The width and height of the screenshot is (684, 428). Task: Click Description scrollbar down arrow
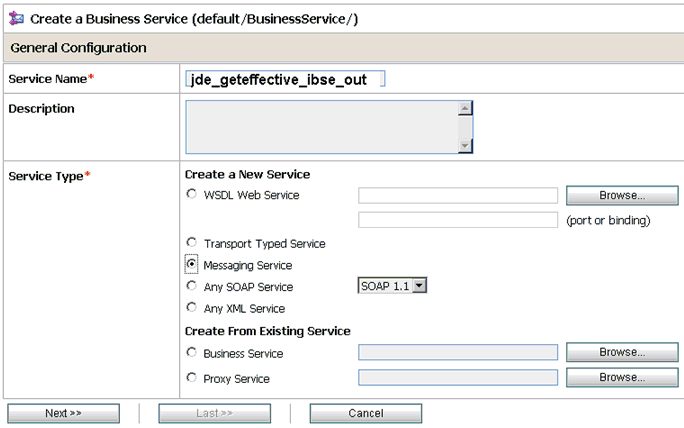coord(465,146)
